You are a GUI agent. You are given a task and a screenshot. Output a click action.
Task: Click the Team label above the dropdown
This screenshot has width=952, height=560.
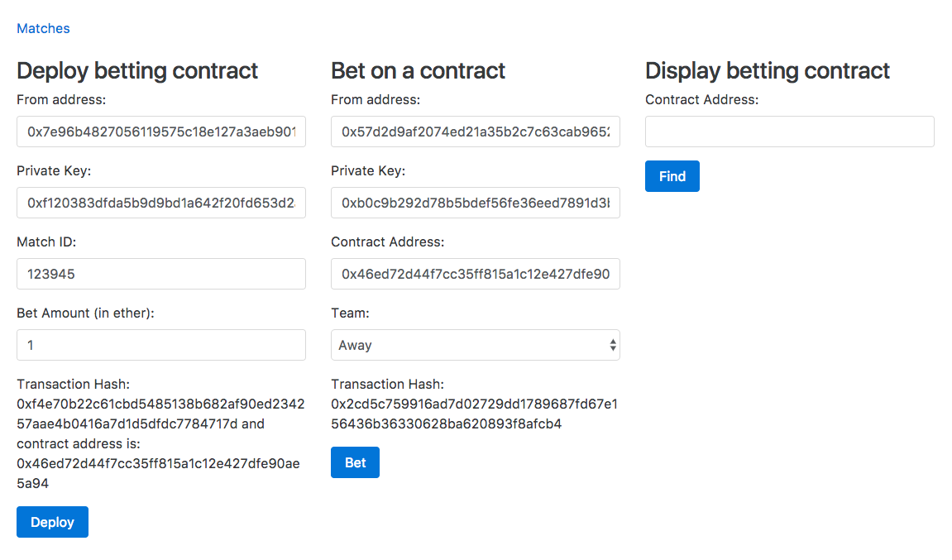point(350,313)
